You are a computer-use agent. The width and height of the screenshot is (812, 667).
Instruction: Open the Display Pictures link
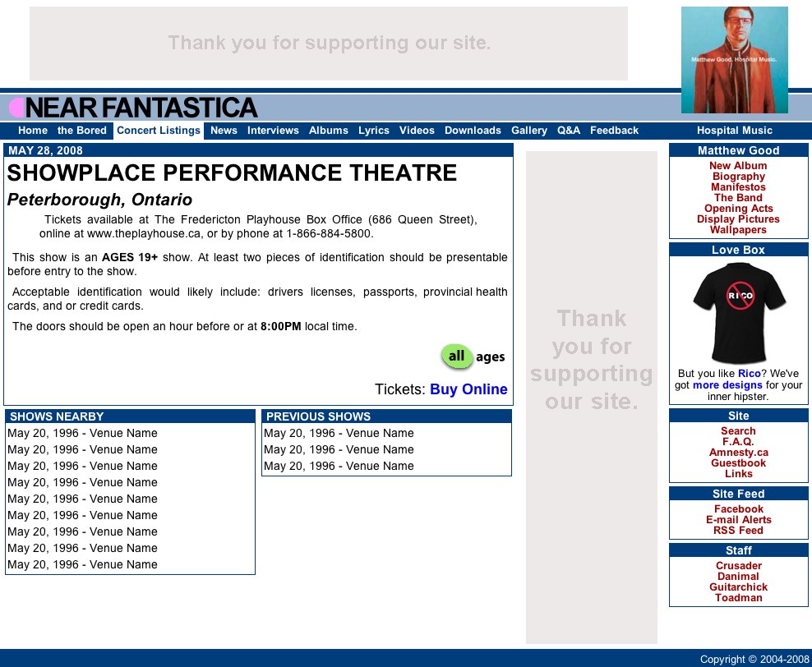(x=738, y=218)
